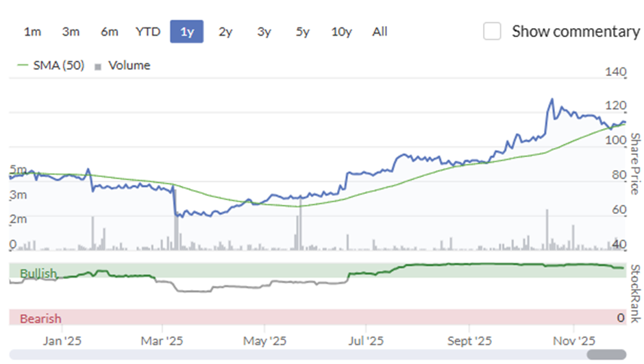Click the chart range scrollbar handle
The image size is (644, 364).
point(606,354)
